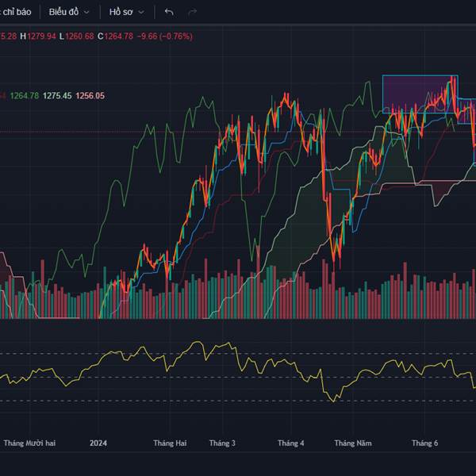This screenshot has width=476, height=476.
Task: Click Tháng 4 on the time axis
Action: pyautogui.click(x=291, y=443)
